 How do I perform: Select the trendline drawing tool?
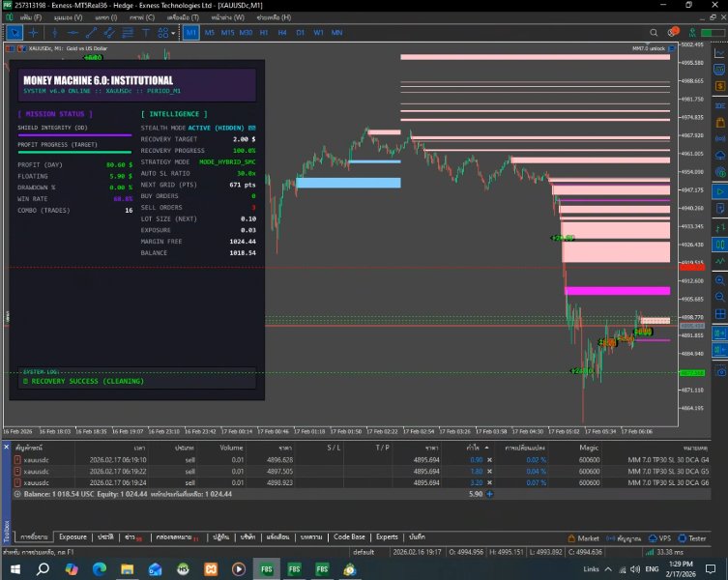point(91,33)
